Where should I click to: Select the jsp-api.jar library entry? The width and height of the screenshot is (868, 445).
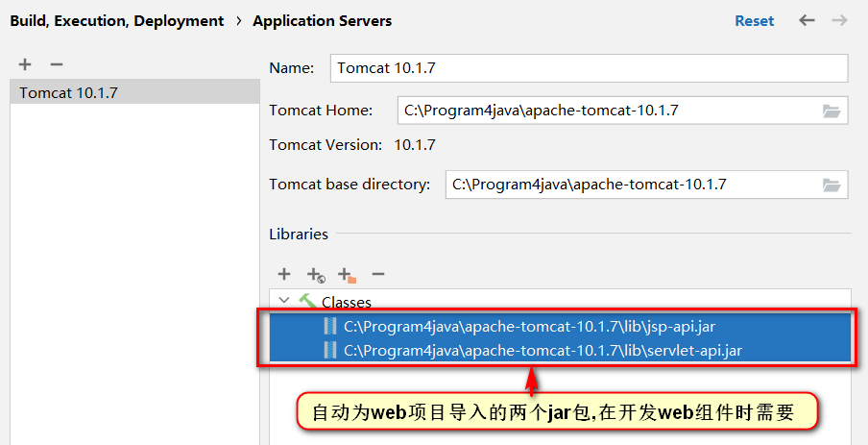[x=529, y=326]
